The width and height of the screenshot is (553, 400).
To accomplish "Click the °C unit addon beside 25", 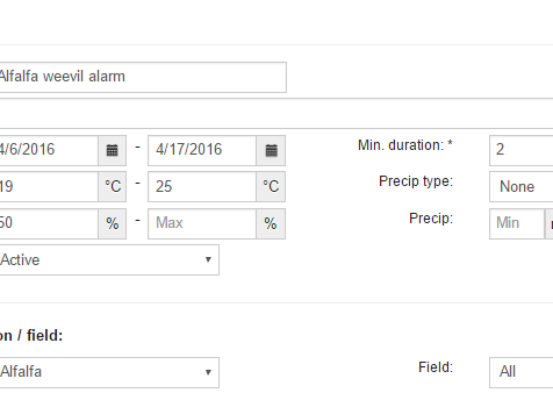I will [271, 187].
